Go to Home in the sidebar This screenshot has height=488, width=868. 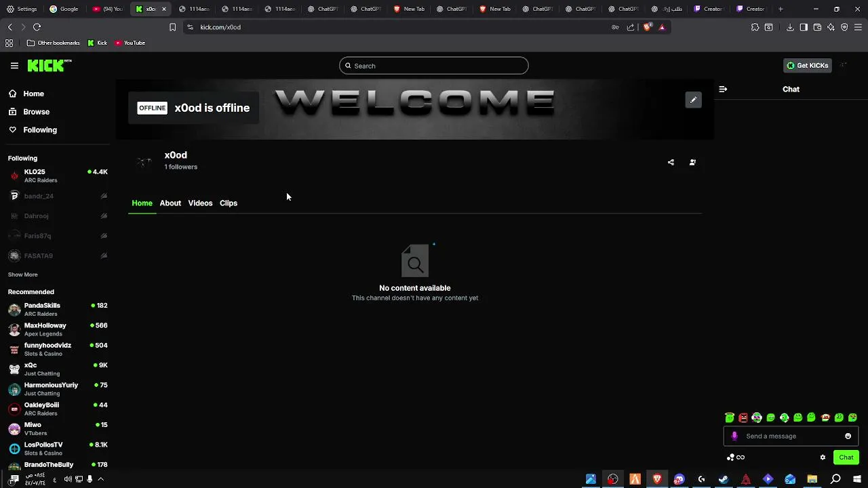point(33,94)
